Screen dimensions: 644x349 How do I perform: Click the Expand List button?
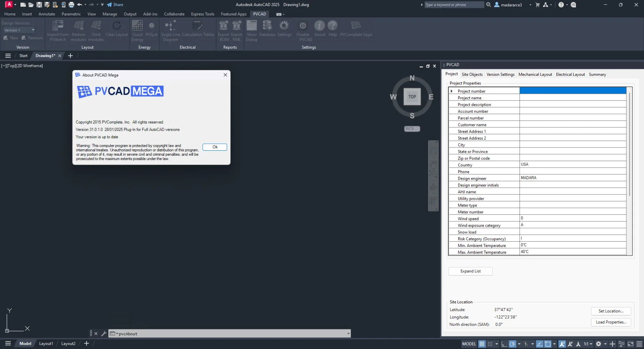pos(470,271)
